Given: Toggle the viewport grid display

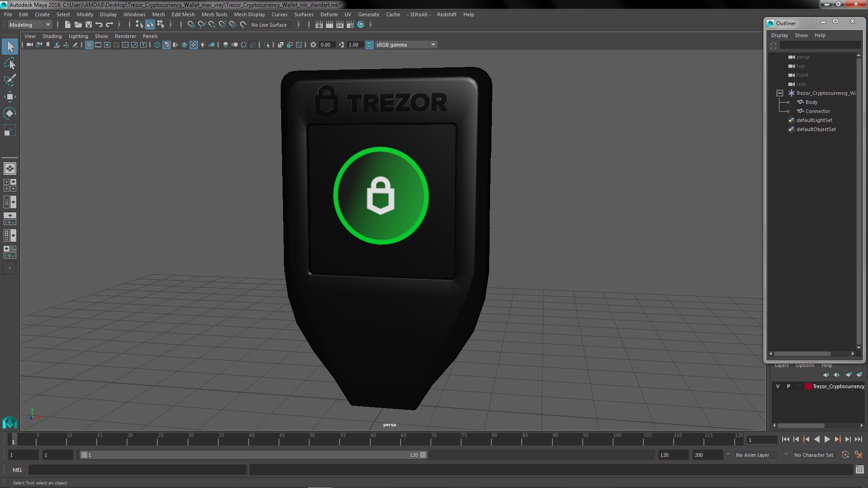Looking at the screenshot, I should coord(89,45).
